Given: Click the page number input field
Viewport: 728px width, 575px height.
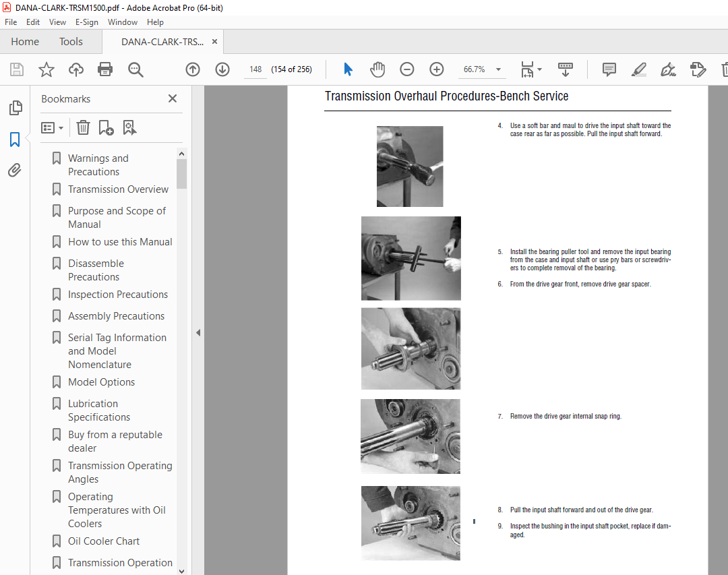Looking at the screenshot, I should point(255,69).
